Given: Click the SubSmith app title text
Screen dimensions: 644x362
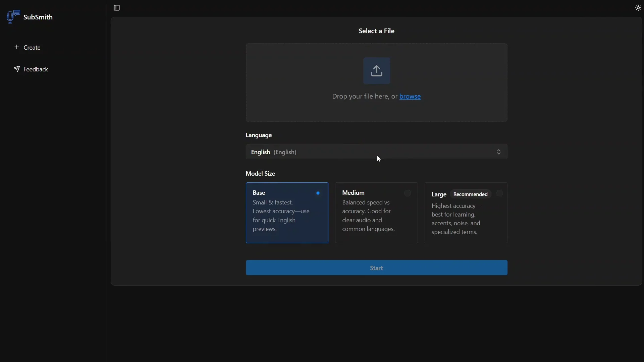Looking at the screenshot, I should pyautogui.click(x=38, y=17).
